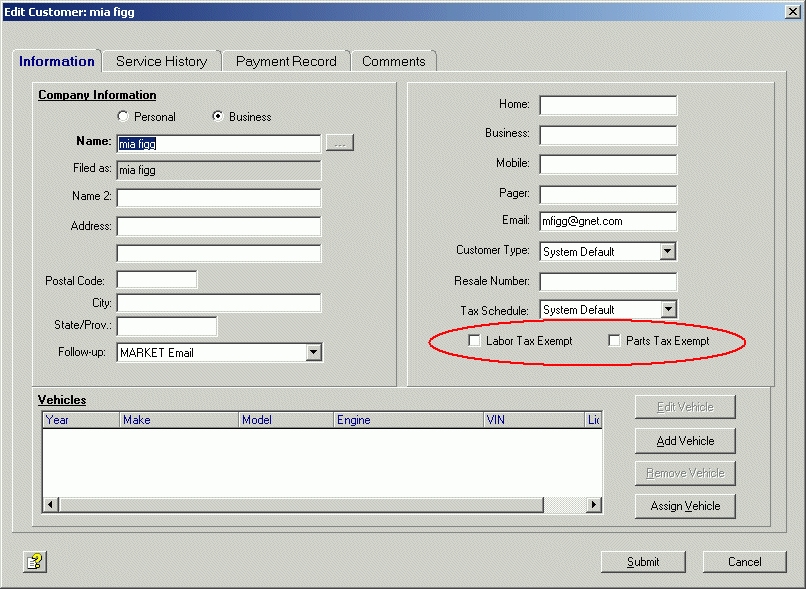806x589 pixels.
Task: Open the Follow-up dropdown list
Action: [x=313, y=352]
